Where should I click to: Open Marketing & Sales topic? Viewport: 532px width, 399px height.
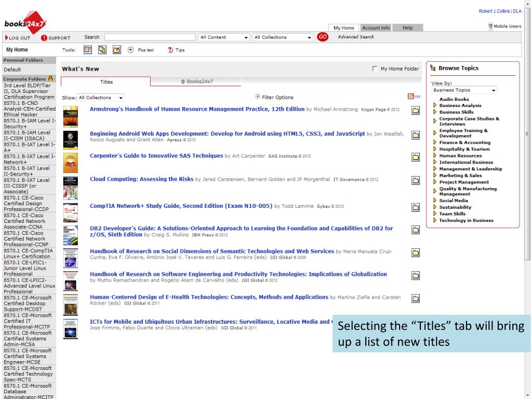tap(460, 176)
